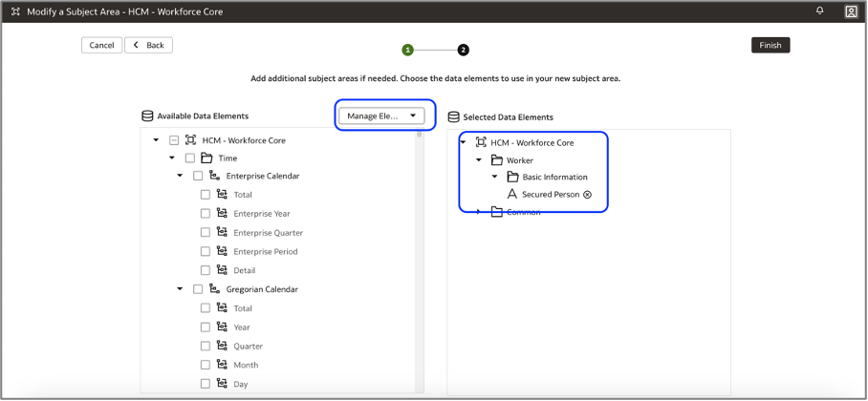Check the Enterprise Quarter checkbox

pos(206,232)
